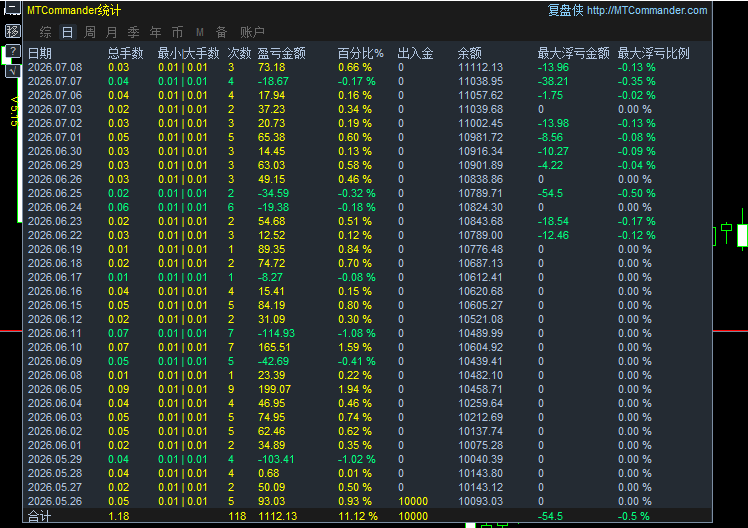Click the 日期 column header
This screenshot has height=528, width=748.
[x=40, y=53]
